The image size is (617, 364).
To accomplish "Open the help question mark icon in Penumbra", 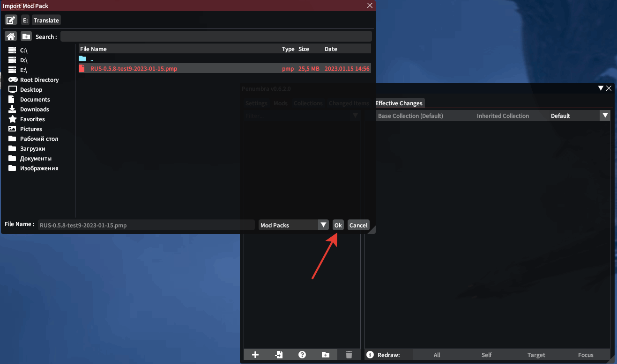I will coord(302,355).
